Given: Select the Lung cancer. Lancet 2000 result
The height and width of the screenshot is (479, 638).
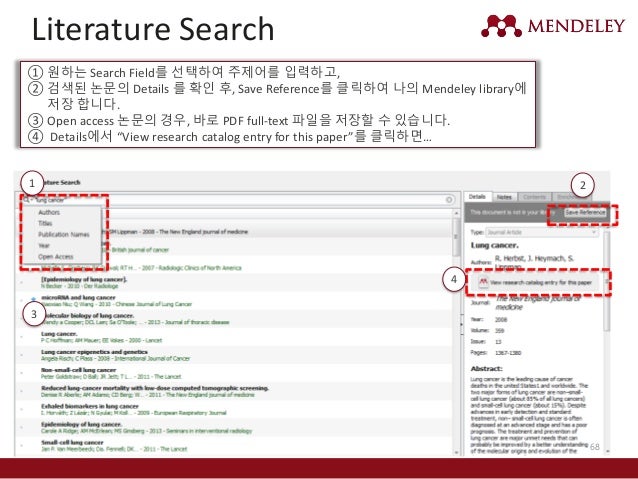Looking at the screenshot, I should click(236, 337).
